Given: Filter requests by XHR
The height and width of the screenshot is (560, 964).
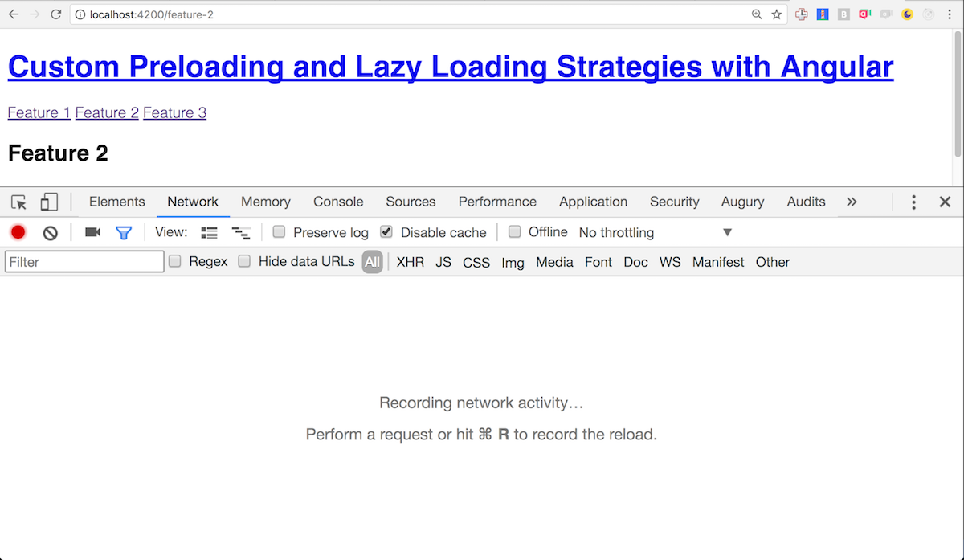Looking at the screenshot, I should point(411,262).
